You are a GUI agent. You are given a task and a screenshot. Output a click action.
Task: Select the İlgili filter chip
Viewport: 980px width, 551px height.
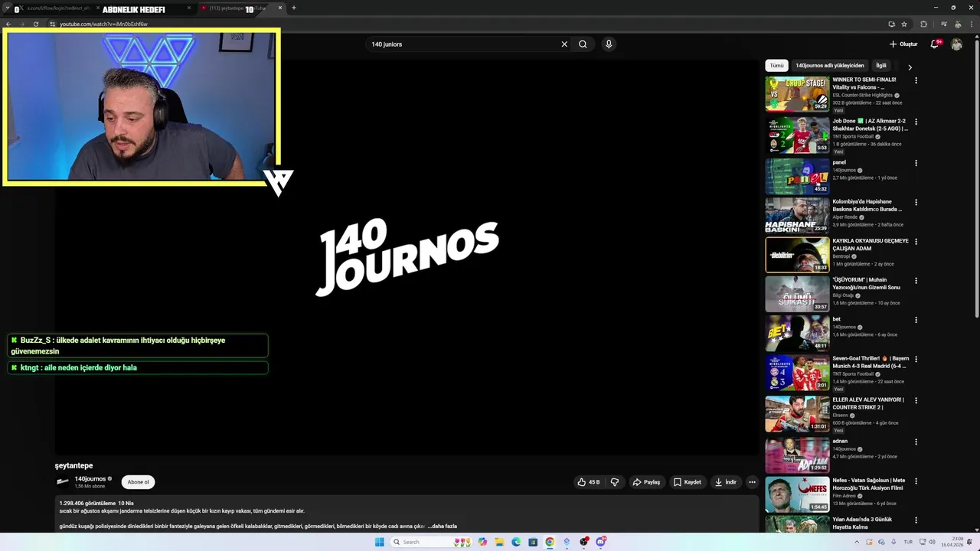881,66
